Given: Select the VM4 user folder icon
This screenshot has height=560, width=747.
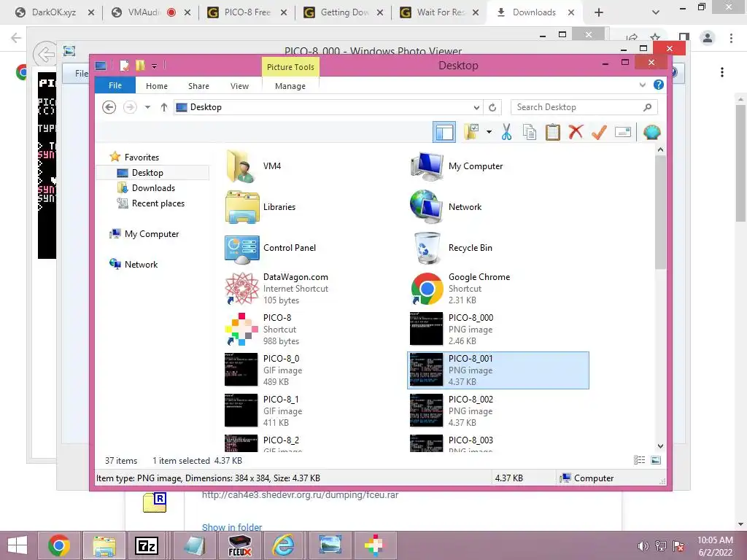Looking at the screenshot, I should coord(242,166).
